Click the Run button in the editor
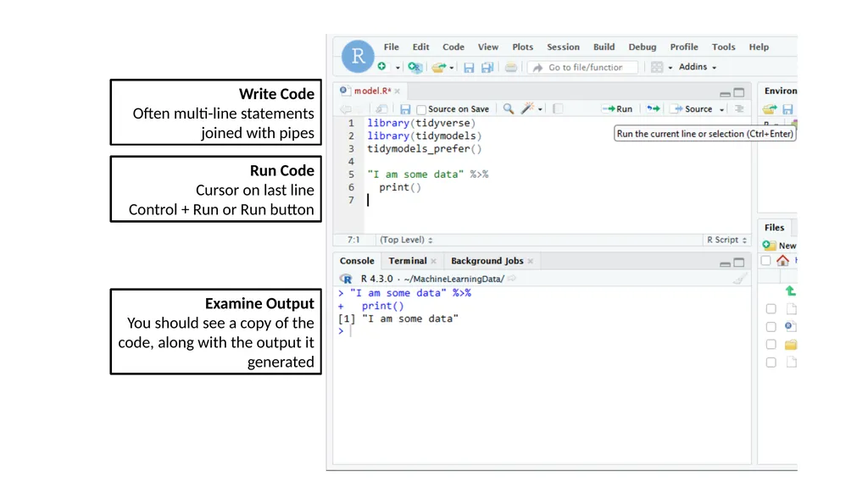868x487 pixels. (617, 109)
